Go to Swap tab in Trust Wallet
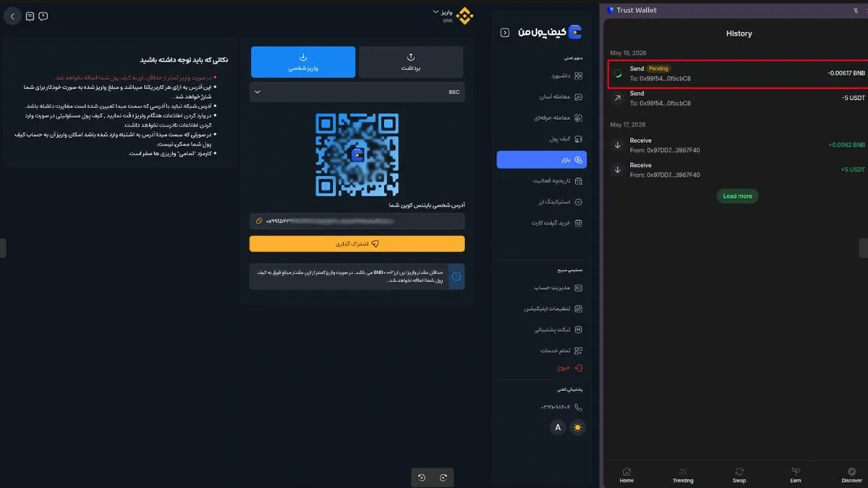 pos(739,475)
